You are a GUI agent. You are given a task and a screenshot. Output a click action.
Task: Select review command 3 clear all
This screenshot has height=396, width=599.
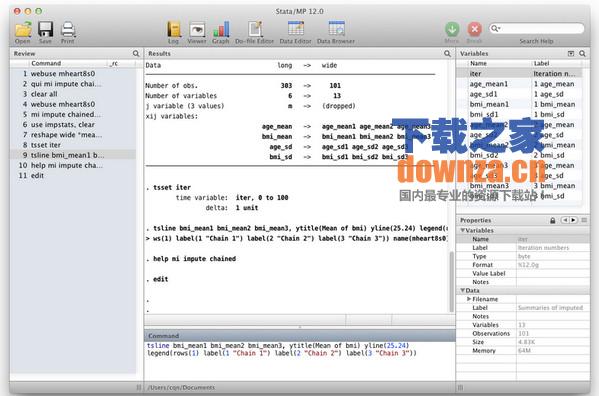[x=73, y=94]
